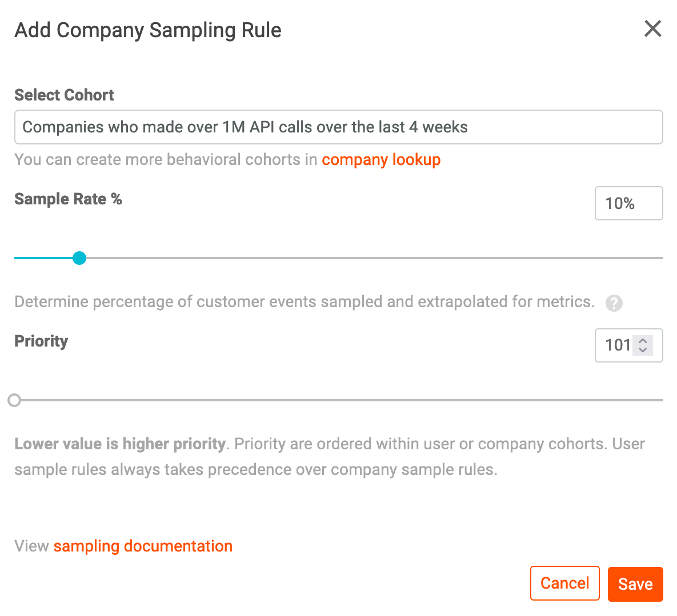View the sampling documentation link
The image size is (677, 616).
(143, 546)
